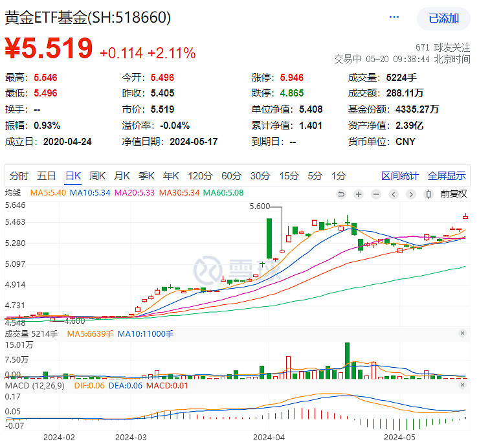479x448 pixels.
Task: Select the 年K yearly chart tab
Action: point(171,176)
